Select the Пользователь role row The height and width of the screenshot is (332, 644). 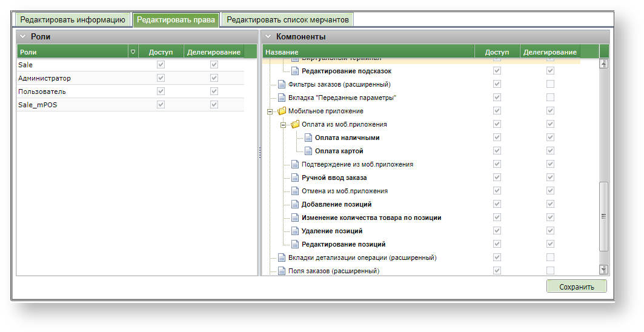pyautogui.click(x=42, y=91)
